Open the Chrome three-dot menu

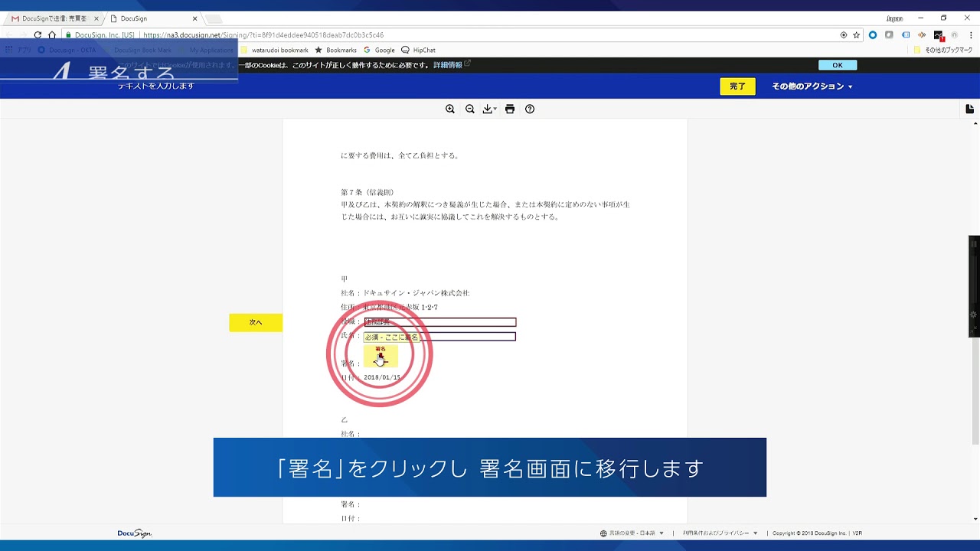[970, 35]
